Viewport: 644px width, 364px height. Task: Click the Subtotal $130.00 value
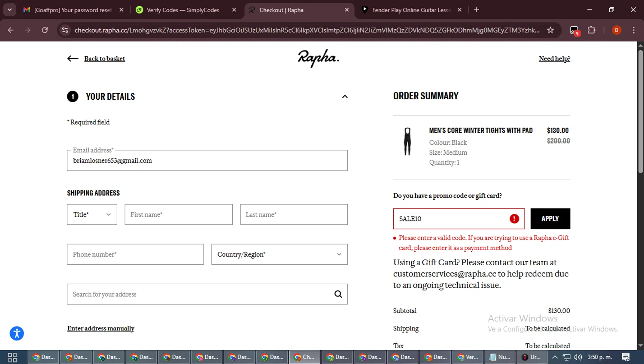(x=559, y=311)
